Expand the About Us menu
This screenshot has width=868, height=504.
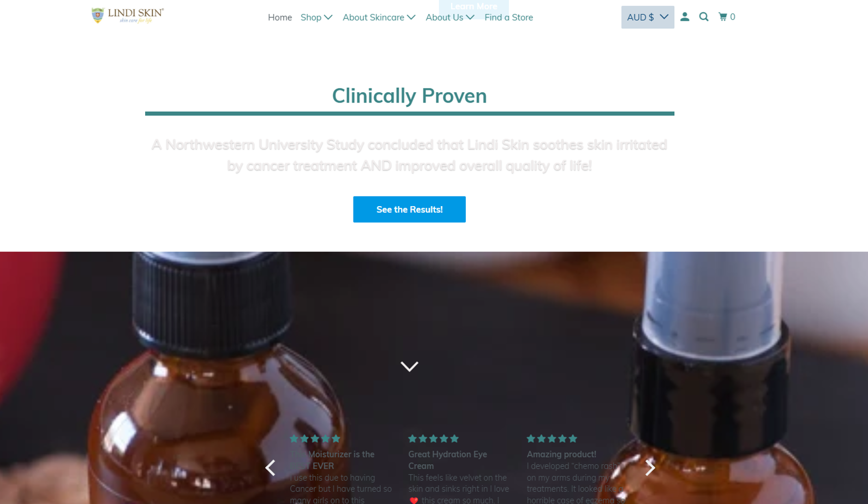450,17
